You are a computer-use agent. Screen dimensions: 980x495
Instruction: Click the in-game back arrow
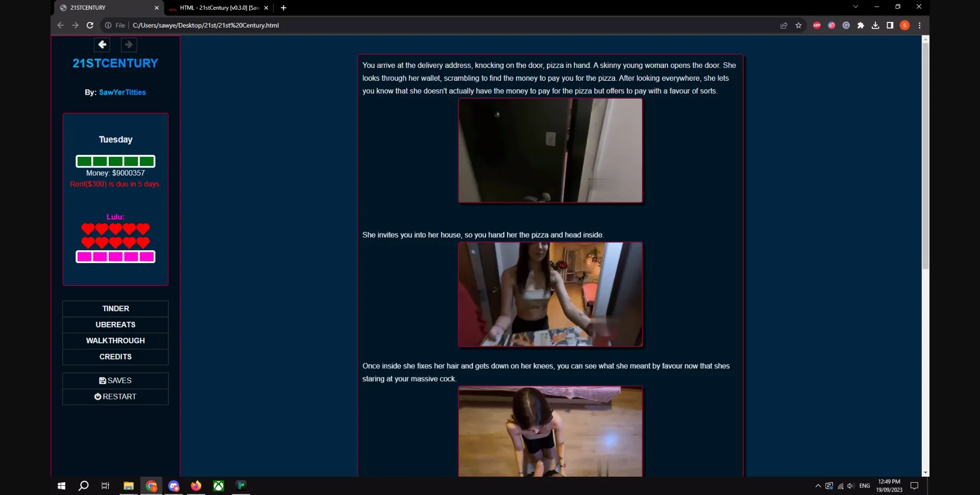(x=102, y=45)
